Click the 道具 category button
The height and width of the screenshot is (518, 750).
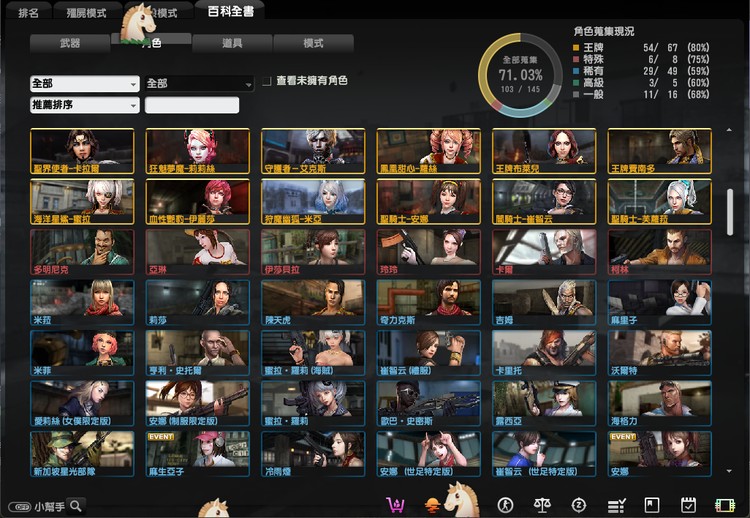[232, 44]
